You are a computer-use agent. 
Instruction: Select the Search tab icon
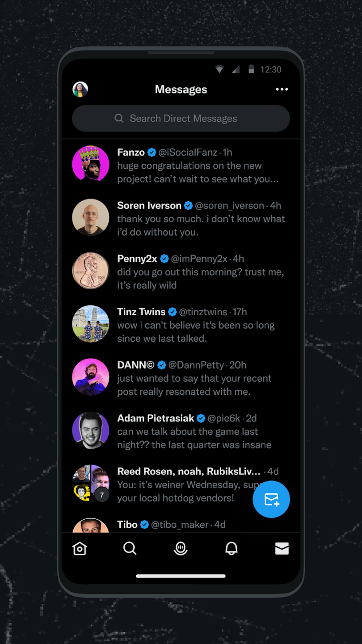click(x=130, y=549)
